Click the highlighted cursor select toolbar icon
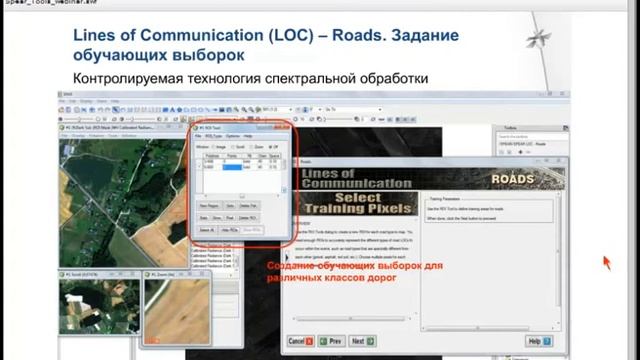The height and width of the screenshot is (360, 640). click(116, 110)
